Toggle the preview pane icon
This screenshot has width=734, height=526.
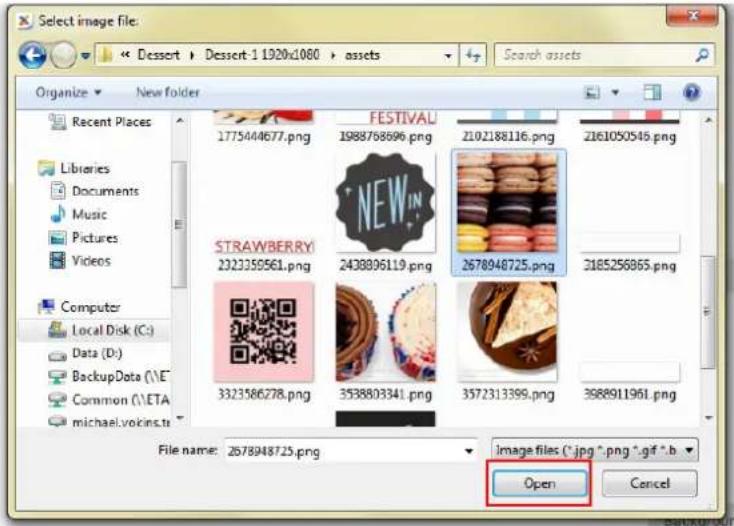(x=652, y=92)
